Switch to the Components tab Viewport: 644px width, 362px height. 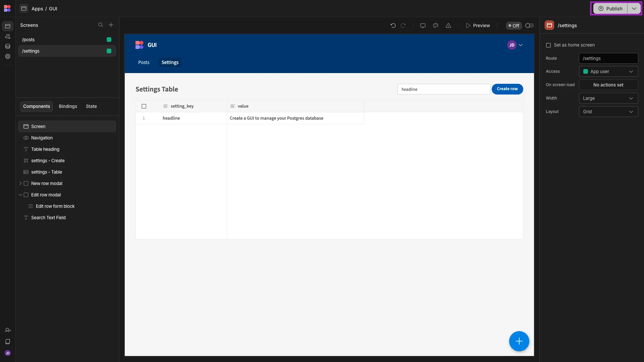[x=37, y=106]
